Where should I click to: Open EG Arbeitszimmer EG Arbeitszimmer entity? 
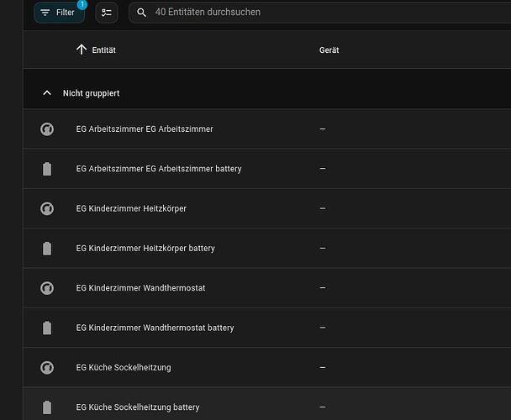coord(145,129)
